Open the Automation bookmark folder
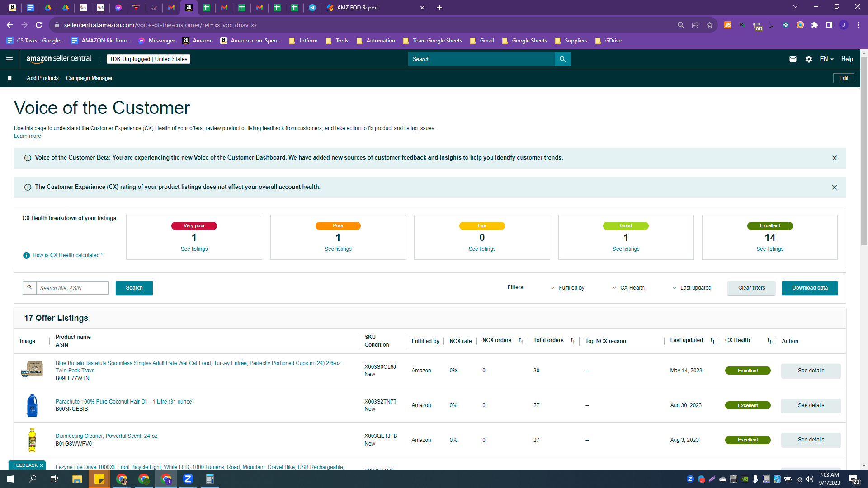The width and height of the screenshot is (868, 488). [x=375, y=41]
